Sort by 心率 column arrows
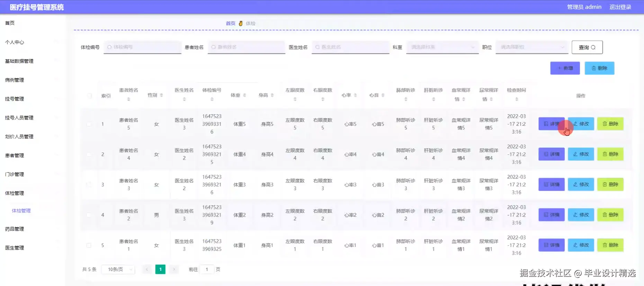 [355, 95]
